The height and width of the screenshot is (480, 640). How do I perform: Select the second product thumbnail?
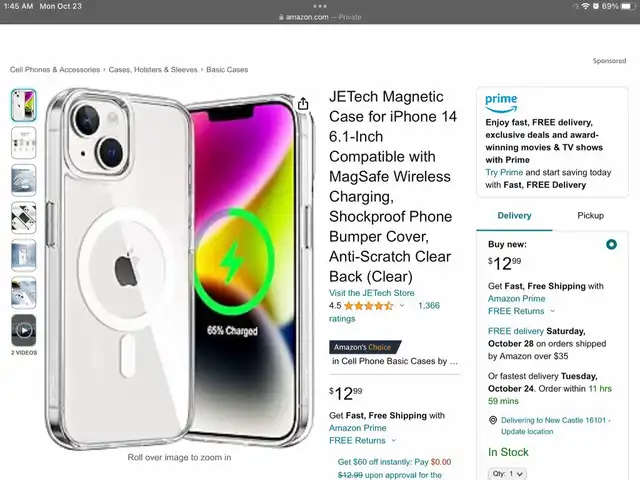pos(24,143)
